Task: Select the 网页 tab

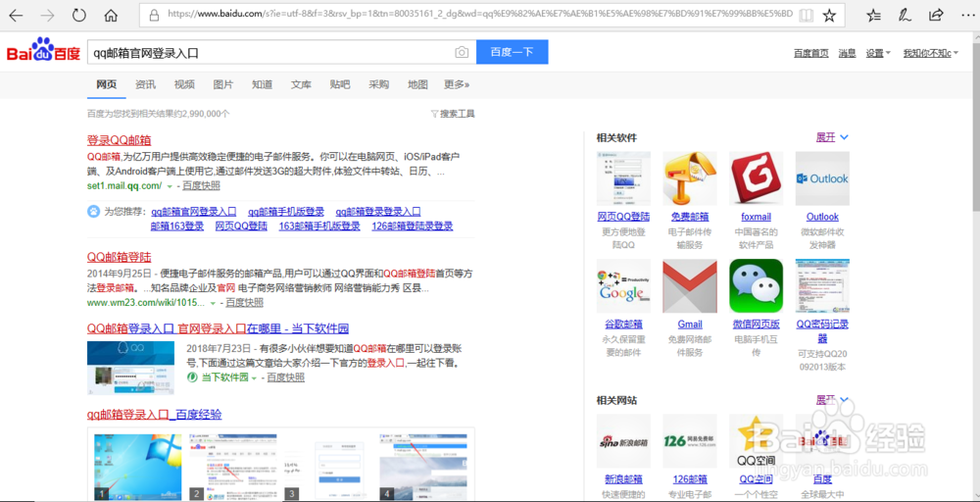Action: click(x=106, y=84)
